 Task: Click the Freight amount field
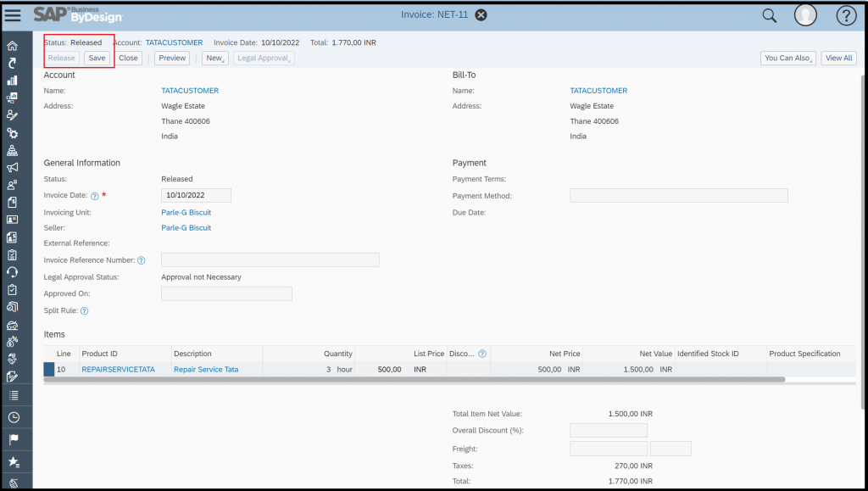point(609,449)
